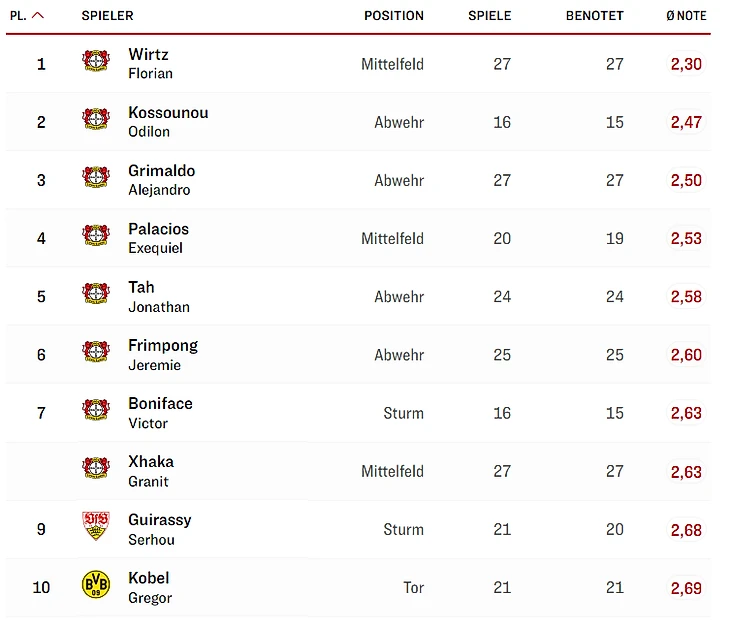
Task: Open Florian Wirtz player name link
Action: [x=149, y=63]
